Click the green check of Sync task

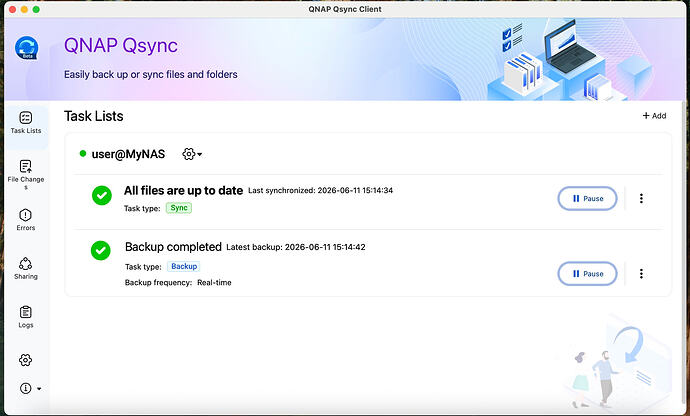102,195
